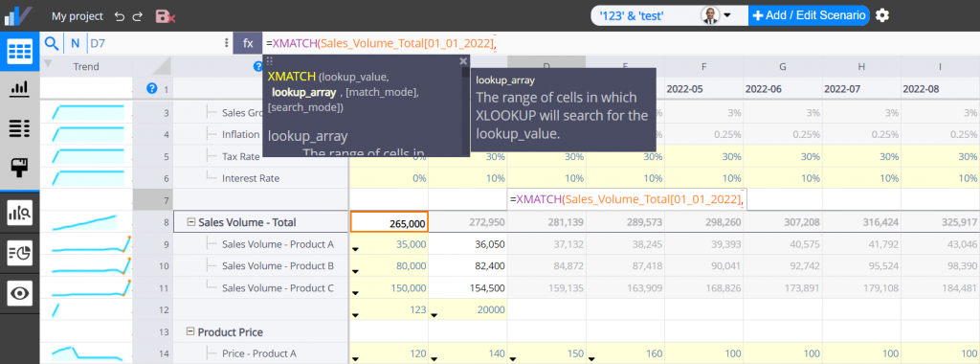Screen dimensions: 980x364
Task: Collapse the Product Price group
Action: coord(191,332)
